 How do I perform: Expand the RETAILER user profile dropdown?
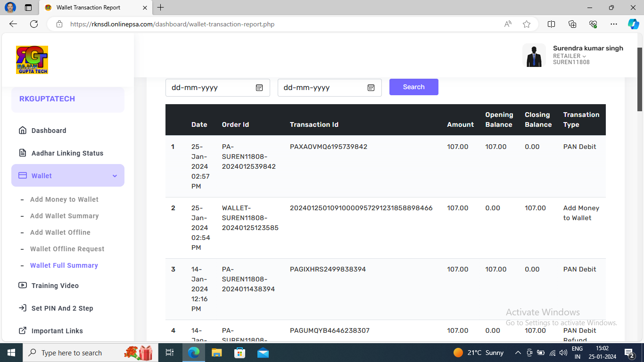tap(584, 56)
